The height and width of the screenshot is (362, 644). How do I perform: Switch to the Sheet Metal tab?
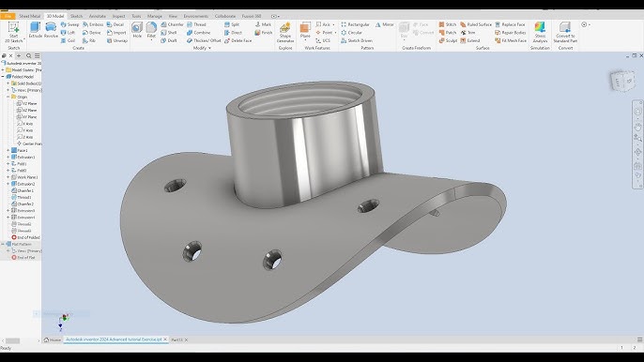[30, 16]
